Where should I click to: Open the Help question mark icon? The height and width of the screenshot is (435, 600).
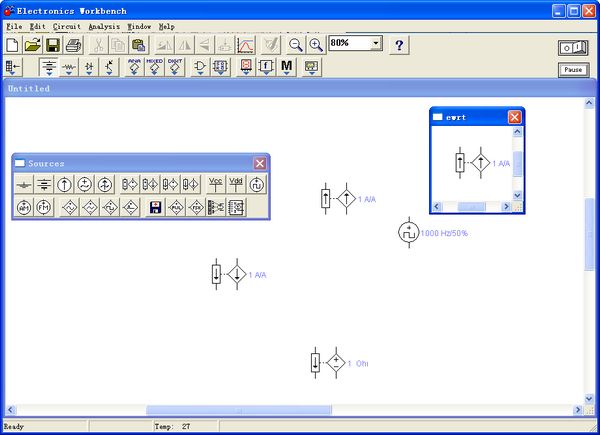click(399, 45)
